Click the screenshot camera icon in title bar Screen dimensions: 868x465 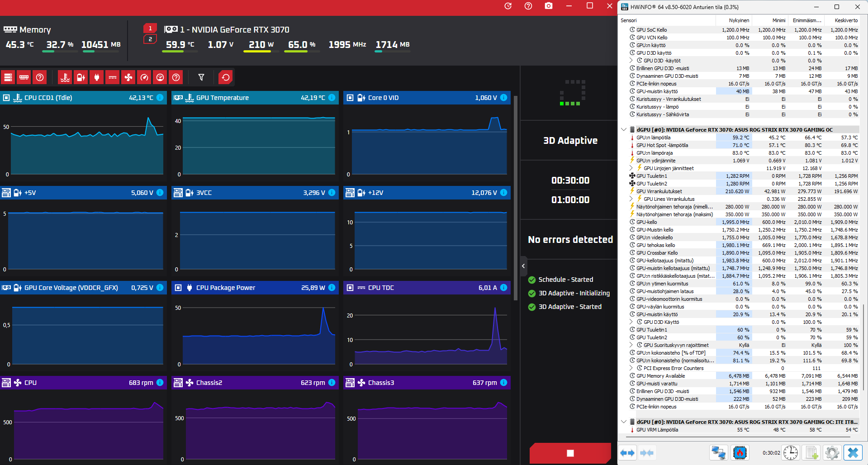pos(549,6)
